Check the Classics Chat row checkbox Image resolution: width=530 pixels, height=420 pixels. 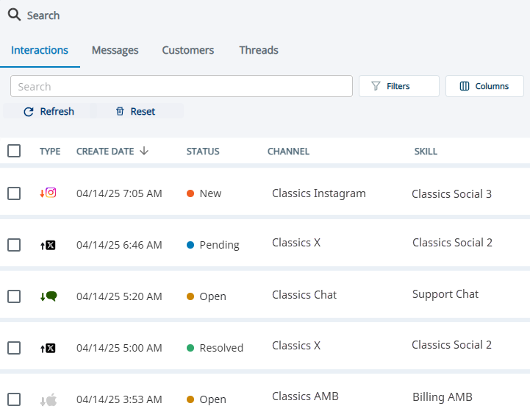[14, 296]
